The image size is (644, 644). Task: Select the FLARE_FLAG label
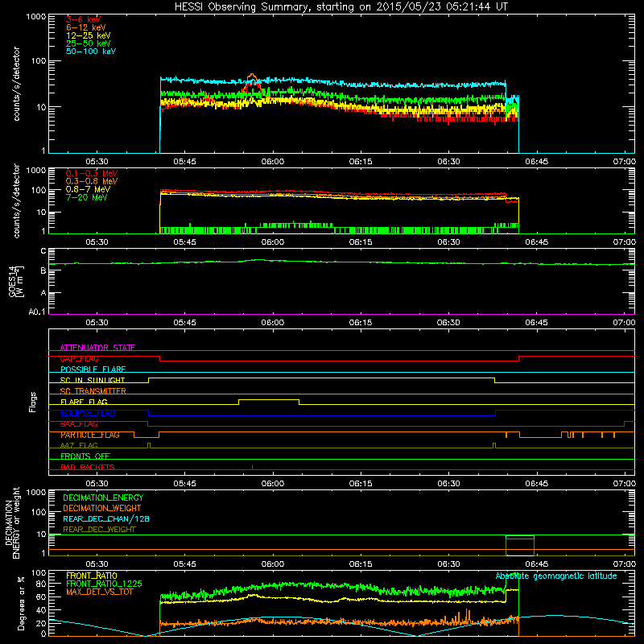[x=84, y=402]
